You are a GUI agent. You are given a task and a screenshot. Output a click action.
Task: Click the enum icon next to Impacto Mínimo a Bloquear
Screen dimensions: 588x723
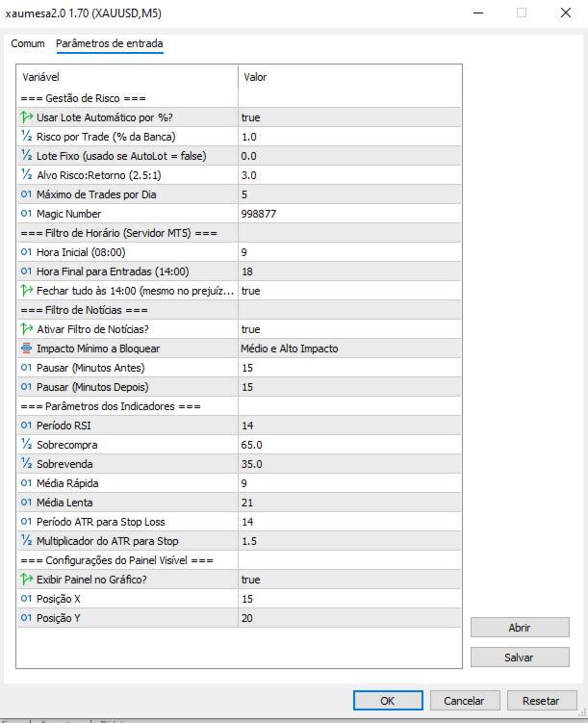pyautogui.click(x=27, y=349)
